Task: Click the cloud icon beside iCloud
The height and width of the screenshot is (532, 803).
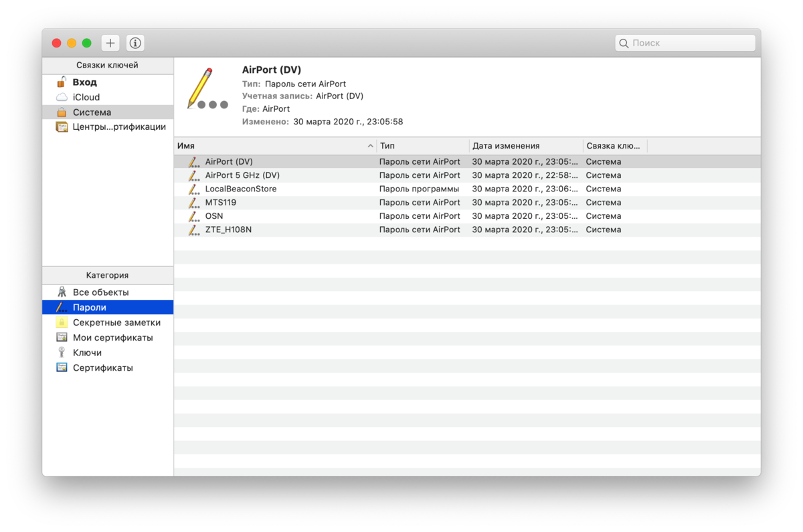Action: (x=62, y=97)
